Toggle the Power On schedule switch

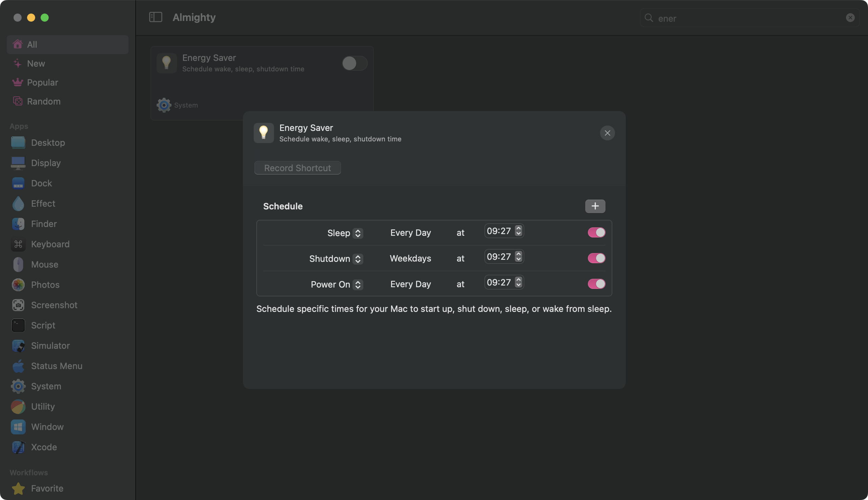(596, 284)
